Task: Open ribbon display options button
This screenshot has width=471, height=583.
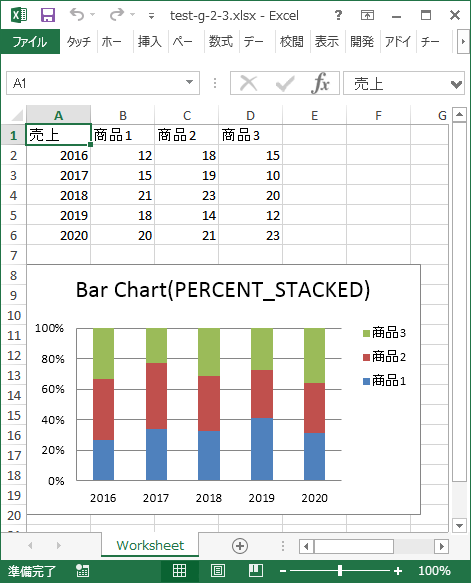Action: pyautogui.click(x=367, y=15)
